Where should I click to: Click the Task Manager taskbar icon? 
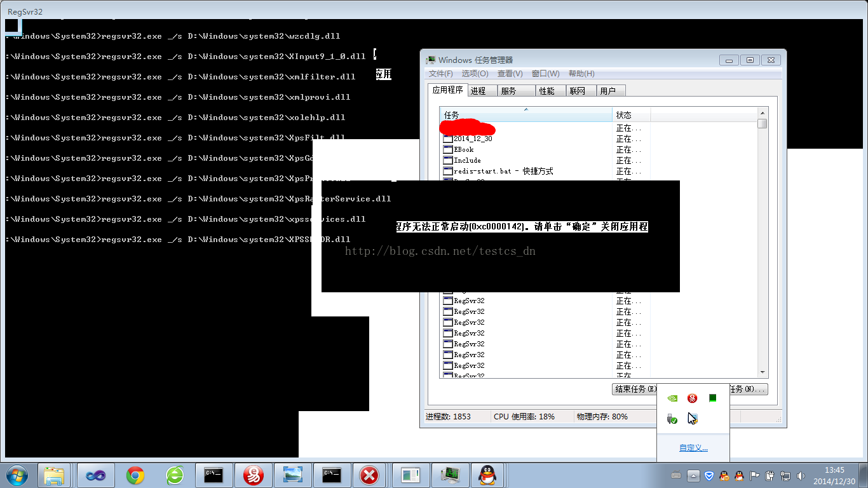tap(451, 475)
